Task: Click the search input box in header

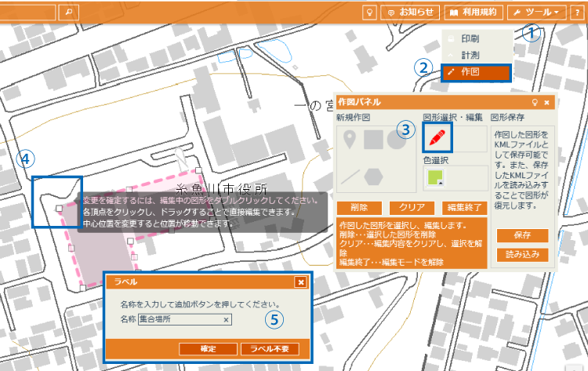Action: coord(27,12)
